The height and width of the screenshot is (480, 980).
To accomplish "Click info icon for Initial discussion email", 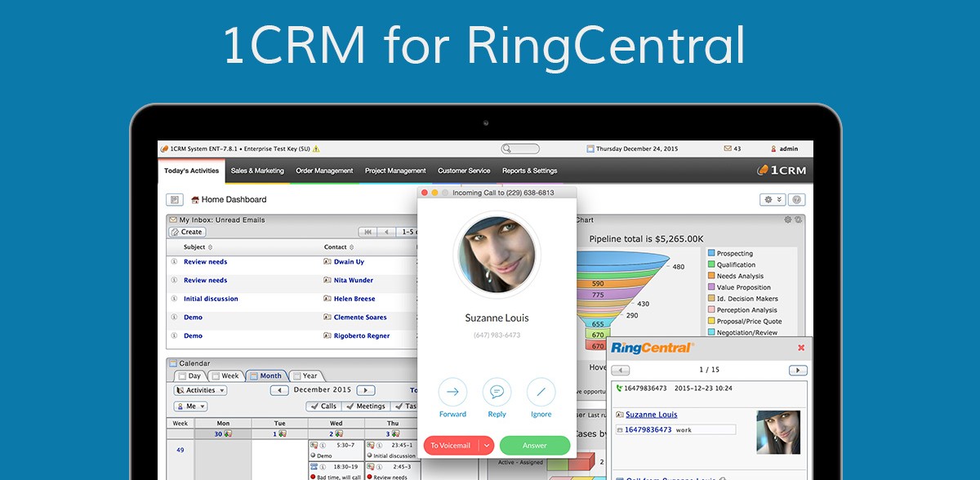I will point(174,299).
